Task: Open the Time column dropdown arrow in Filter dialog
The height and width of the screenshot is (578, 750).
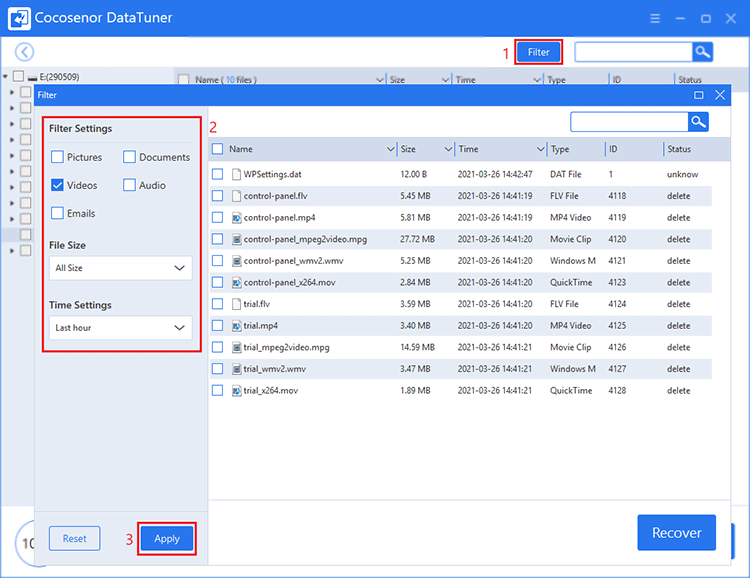Action: (x=540, y=149)
